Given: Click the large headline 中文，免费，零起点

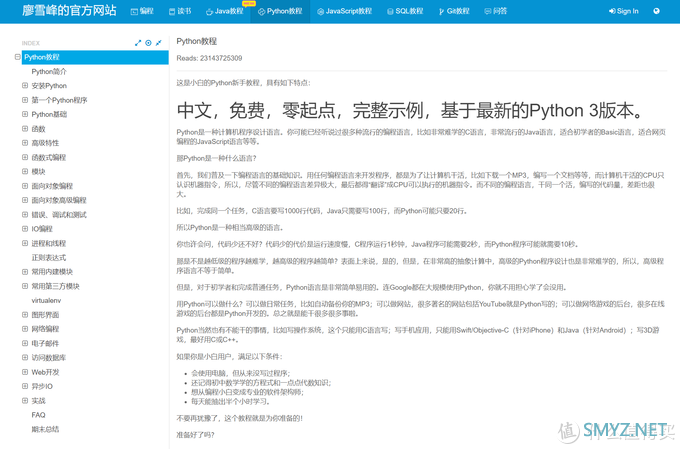Looking at the screenshot, I should click(x=410, y=110).
